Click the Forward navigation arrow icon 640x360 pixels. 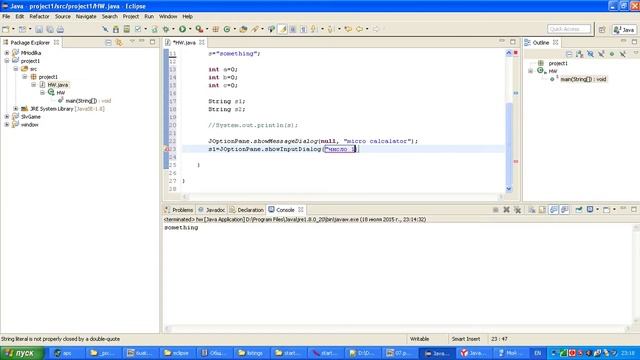coord(376,29)
